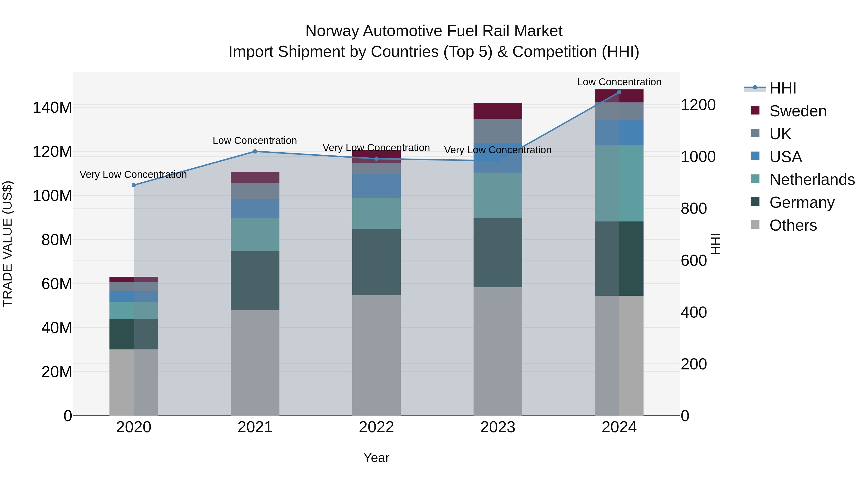Image resolution: width=868 pixels, height=488 pixels.
Task: Click the HHI line marker for 2020
Action: pos(134,185)
